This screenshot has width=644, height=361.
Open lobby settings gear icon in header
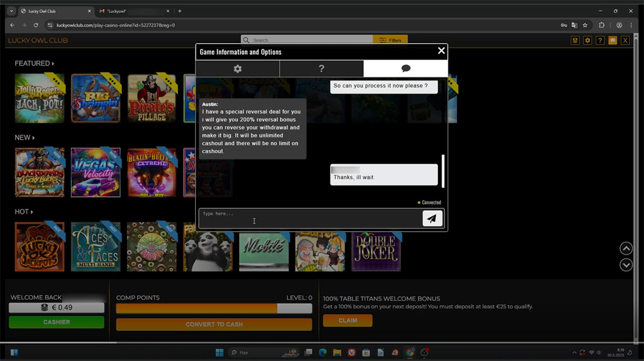(588, 40)
